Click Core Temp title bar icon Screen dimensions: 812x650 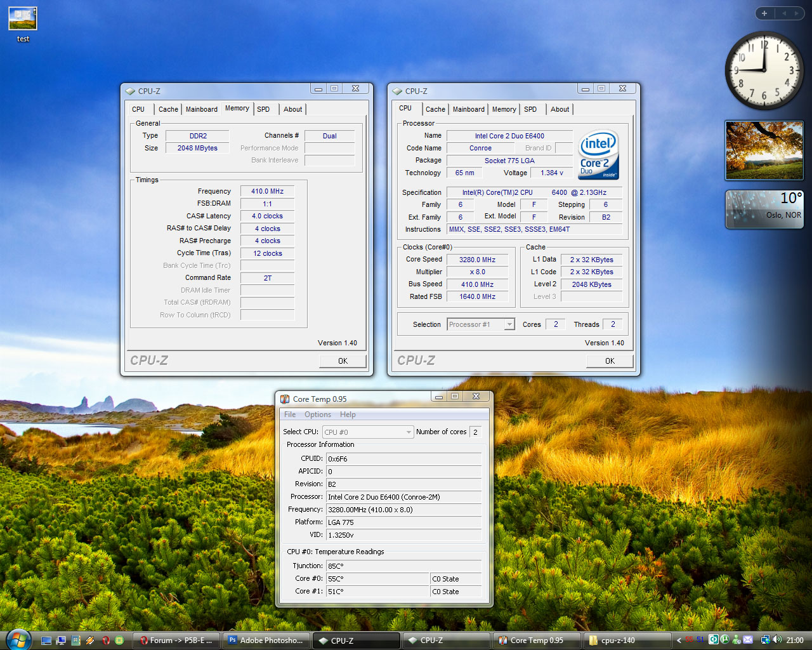285,399
